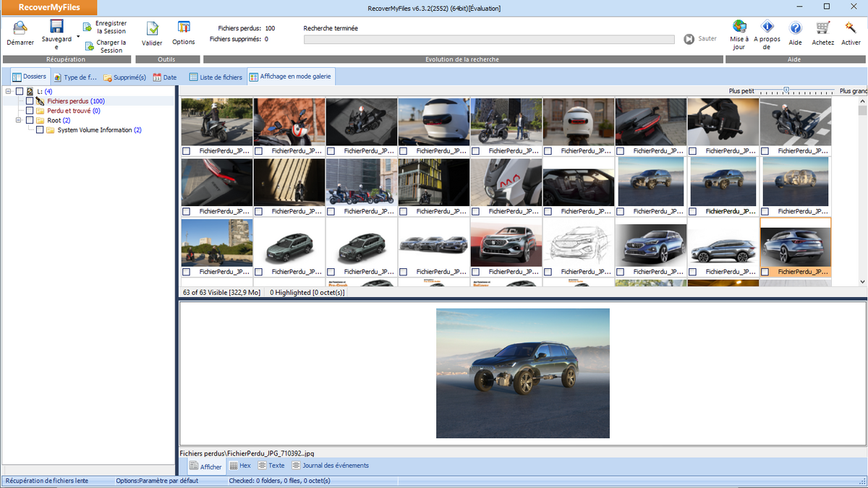Select the Afficher preview tab
This screenshot has height=488, width=868.
pyautogui.click(x=205, y=466)
